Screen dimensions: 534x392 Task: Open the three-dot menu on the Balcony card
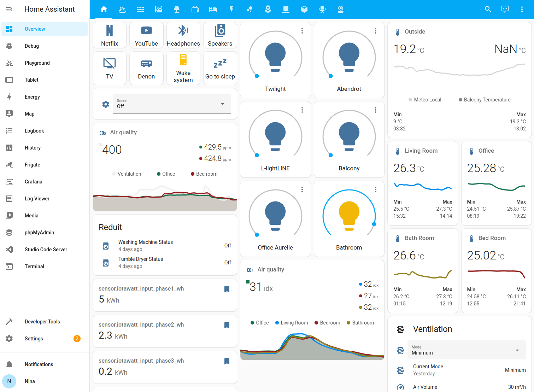(375, 110)
